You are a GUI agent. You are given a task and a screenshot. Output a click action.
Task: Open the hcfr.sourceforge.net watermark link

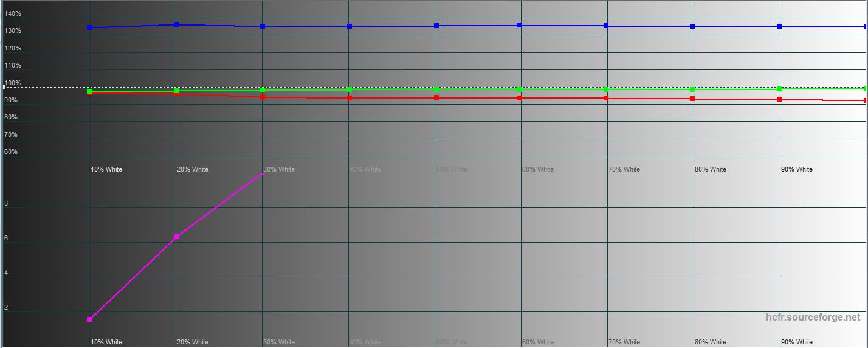click(813, 318)
